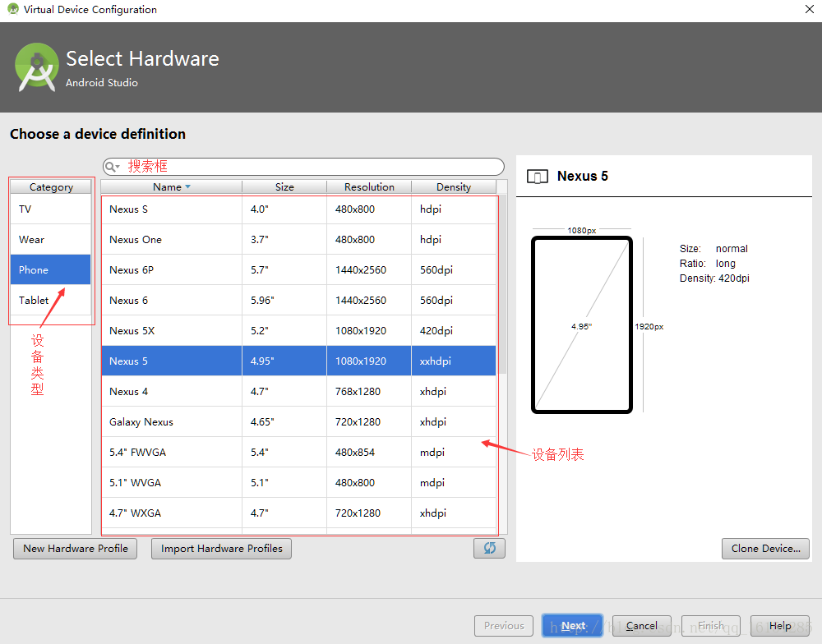Click the 3.7" size cell
822x644 pixels.
(x=284, y=240)
